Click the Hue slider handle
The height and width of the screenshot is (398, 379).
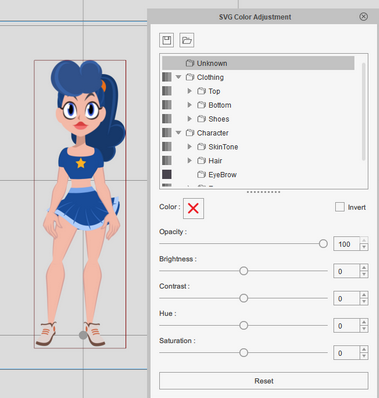click(244, 325)
